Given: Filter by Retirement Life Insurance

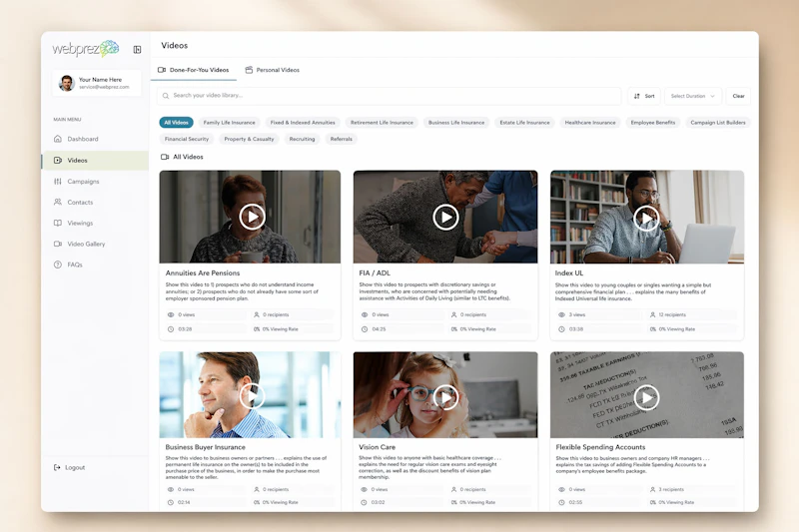Looking at the screenshot, I should point(382,123).
